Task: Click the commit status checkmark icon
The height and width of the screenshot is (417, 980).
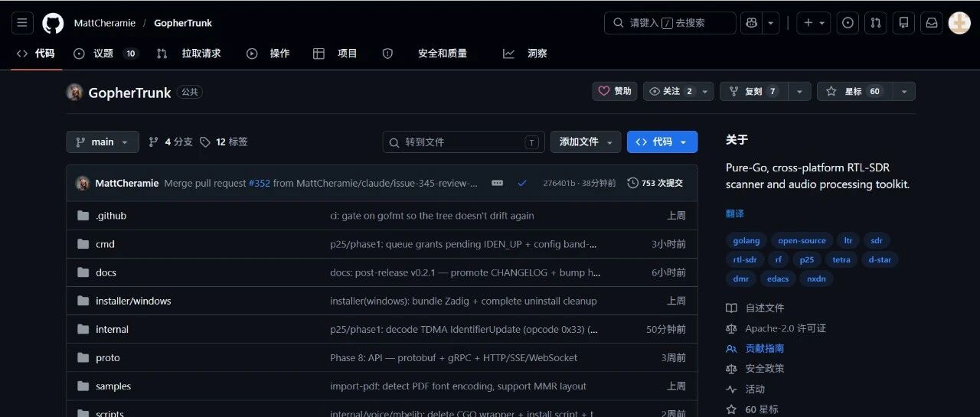Action: 522,183
